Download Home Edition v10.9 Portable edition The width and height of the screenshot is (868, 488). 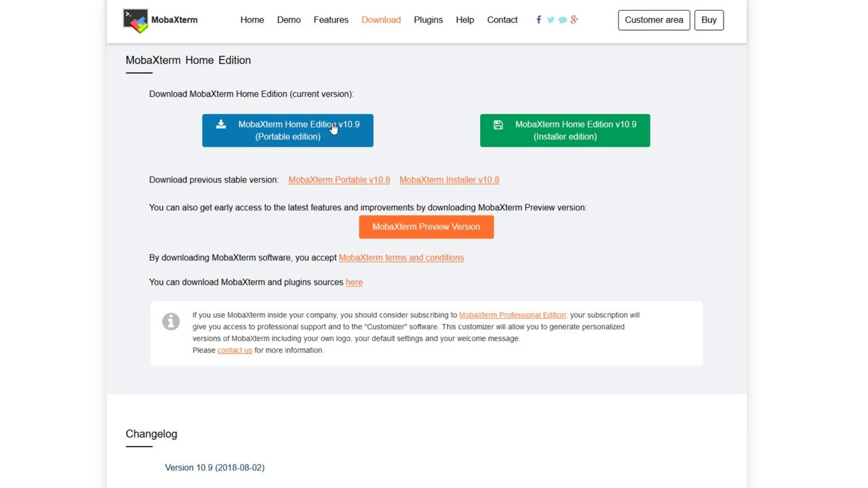click(x=288, y=130)
